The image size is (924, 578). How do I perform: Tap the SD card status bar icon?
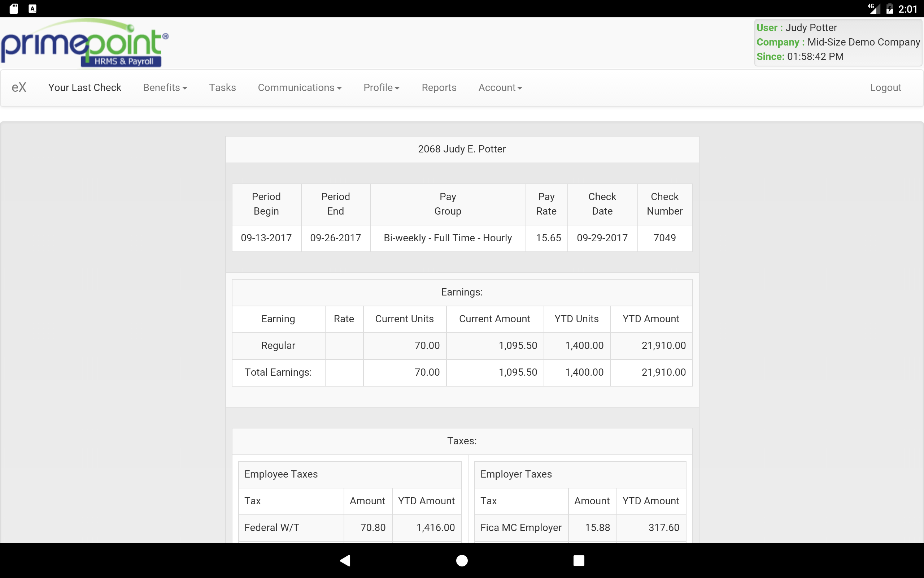tap(14, 8)
